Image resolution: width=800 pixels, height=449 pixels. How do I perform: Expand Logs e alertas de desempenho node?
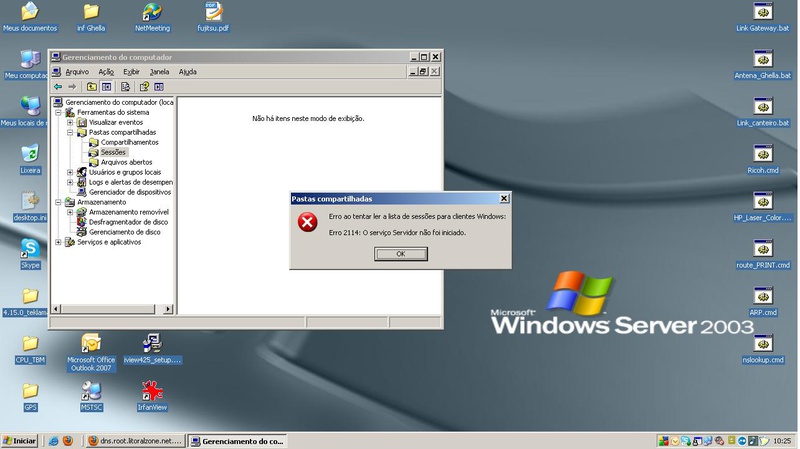click(x=70, y=182)
